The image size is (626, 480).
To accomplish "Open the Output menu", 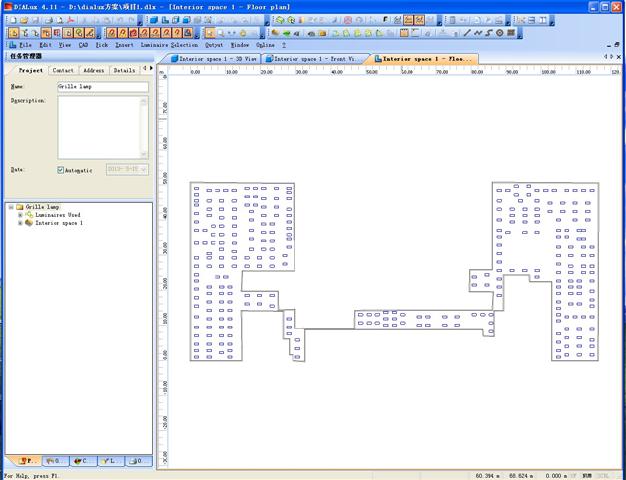I will pyautogui.click(x=214, y=45).
